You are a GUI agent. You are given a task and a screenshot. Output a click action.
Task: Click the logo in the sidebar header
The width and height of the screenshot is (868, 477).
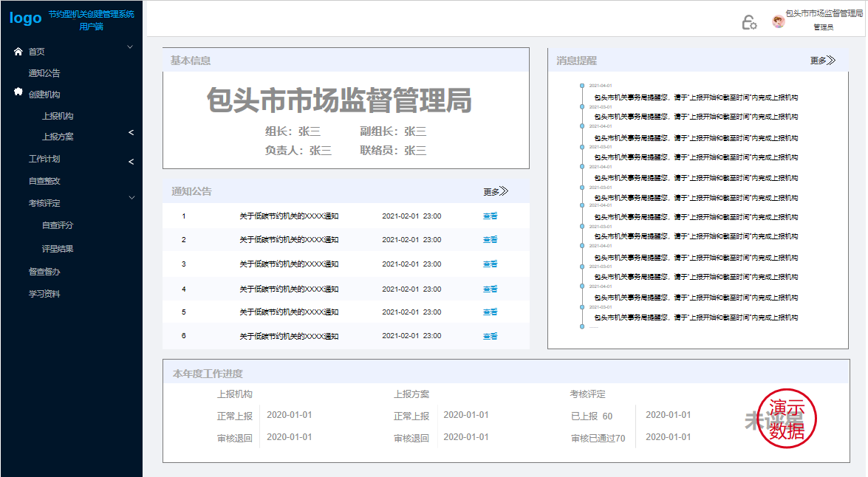(26, 18)
